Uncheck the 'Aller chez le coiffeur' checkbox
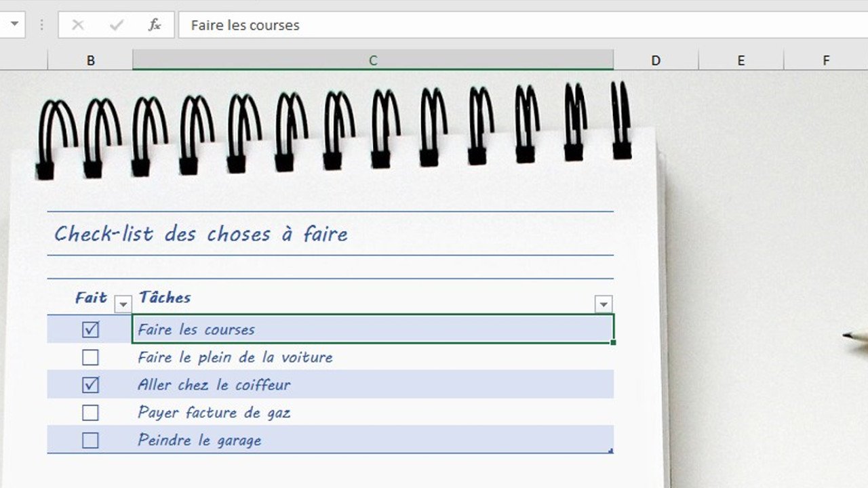The height and width of the screenshot is (488, 868). coord(90,385)
